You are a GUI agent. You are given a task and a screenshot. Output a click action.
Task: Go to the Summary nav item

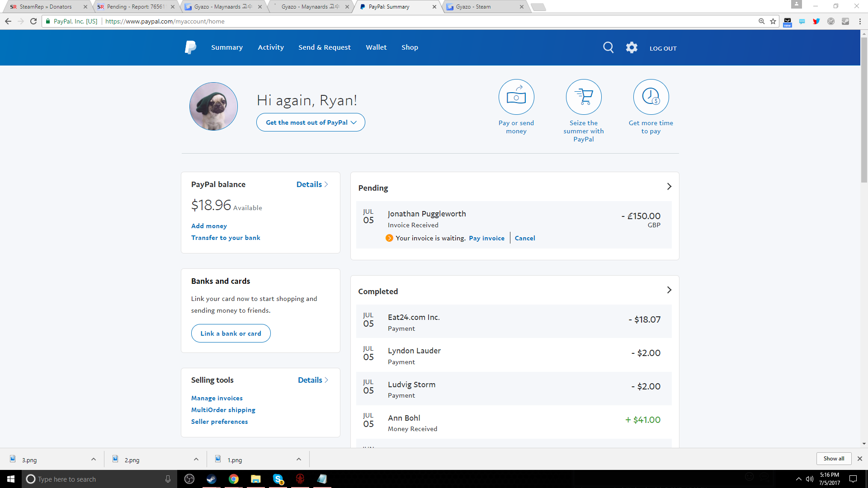227,47
